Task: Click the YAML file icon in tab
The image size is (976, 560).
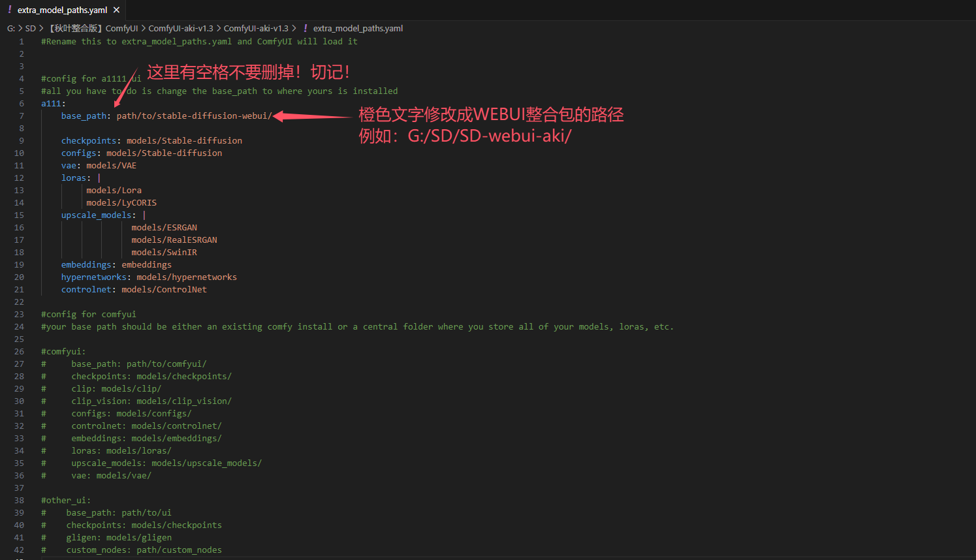Action: pos(10,10)
